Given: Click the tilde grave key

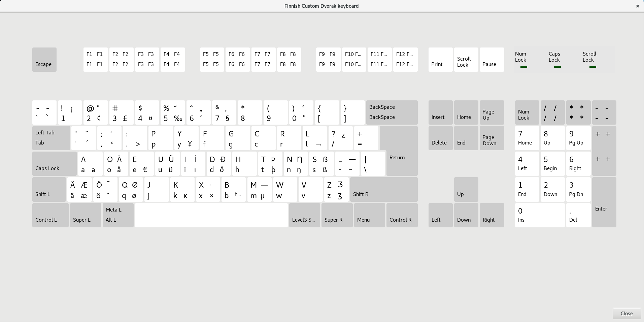Looking at the screenshot, I should (44, 112).
